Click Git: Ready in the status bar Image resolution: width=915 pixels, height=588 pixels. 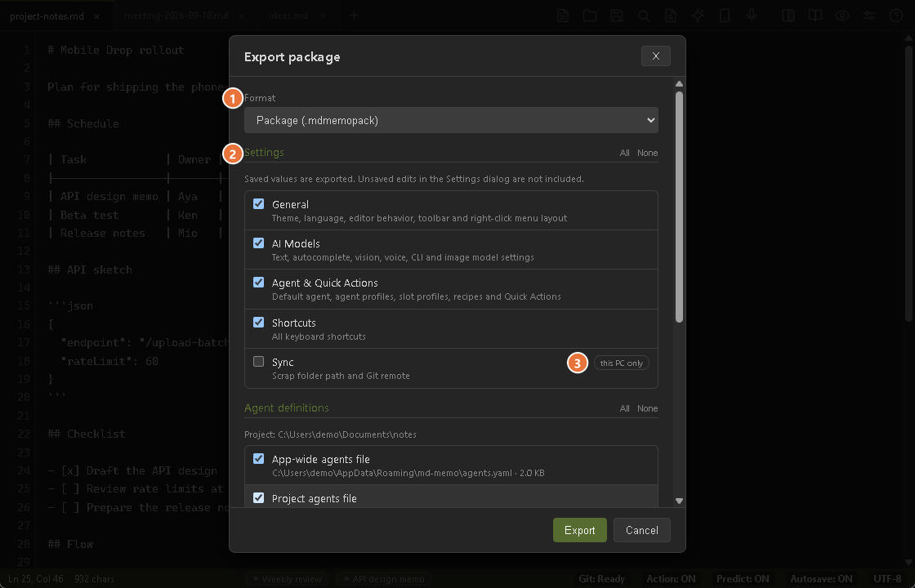click(x=601, y=579)
